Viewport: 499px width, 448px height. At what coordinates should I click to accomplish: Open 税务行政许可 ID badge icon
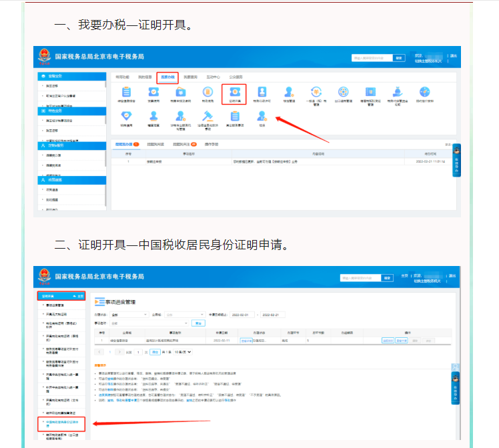[262, 92]
